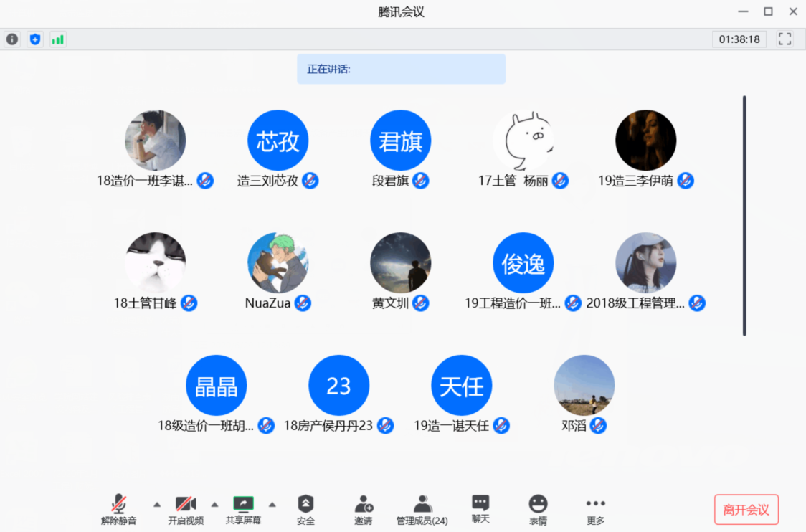
Task: Click muted mic icon of 18造价一班李谌
Action: tap(205, 181)
